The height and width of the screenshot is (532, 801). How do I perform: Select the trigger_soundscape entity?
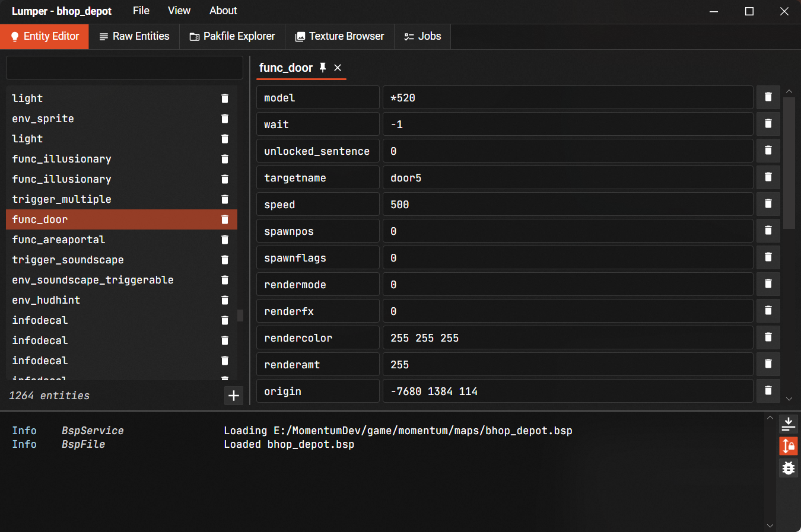[x=122, y=260]
